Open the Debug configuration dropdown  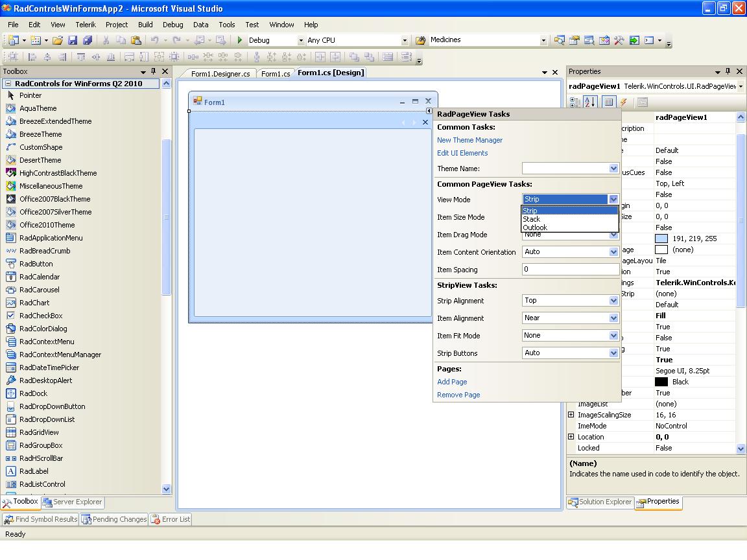pos(301,40)
